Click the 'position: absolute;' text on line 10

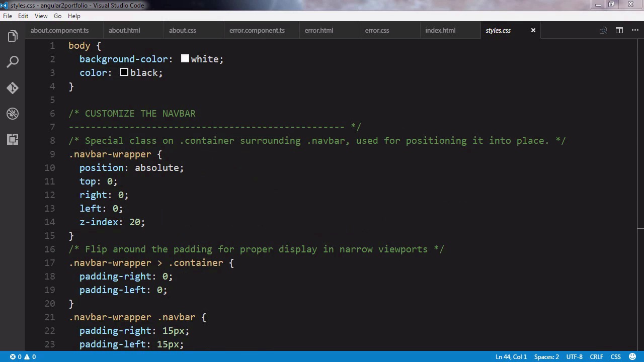tap(132, 168)
